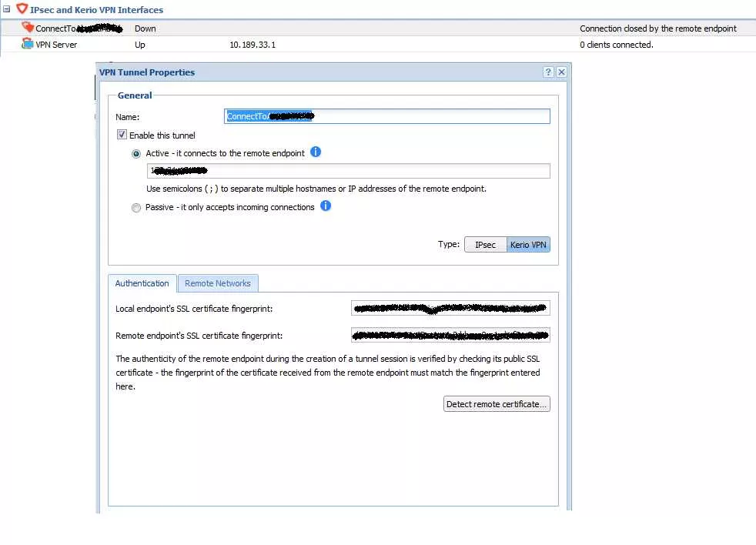756x545 pixels.
Task: Click the local endpoint SSL fingerprint field
Action: coord(450,308)
